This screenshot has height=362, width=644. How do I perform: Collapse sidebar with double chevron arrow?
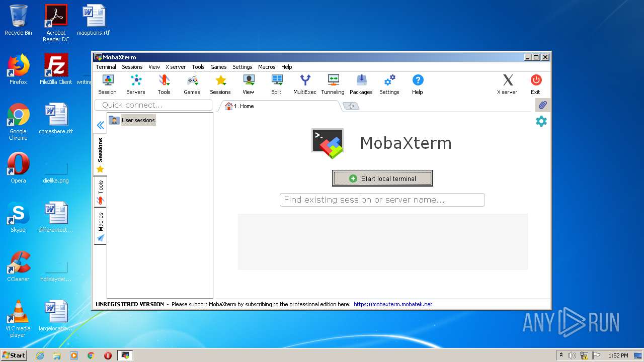(x=101, y=125)
